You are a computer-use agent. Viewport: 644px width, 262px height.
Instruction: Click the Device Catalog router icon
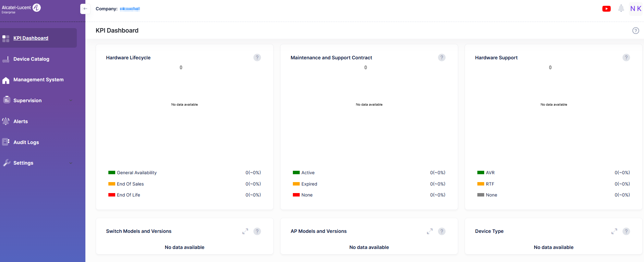[x=6, y=59]
